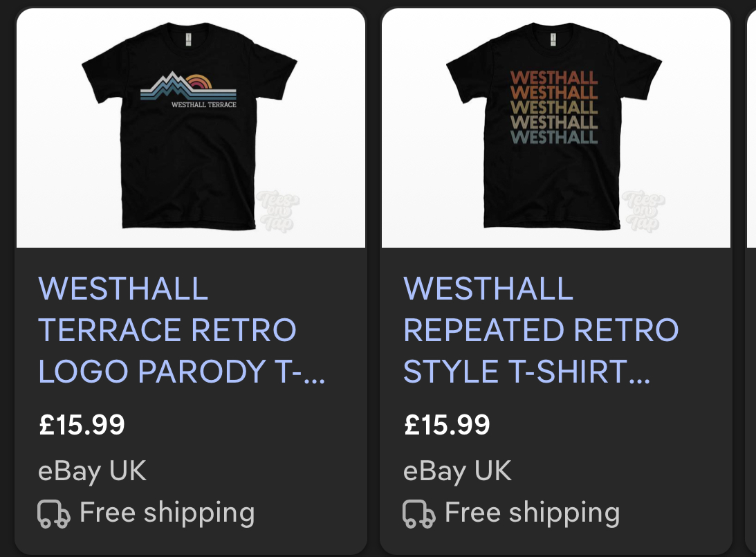Click the £15.99 price under Terrace Logo Parody
Screen dimensions: 756x557
click(82, 424)
